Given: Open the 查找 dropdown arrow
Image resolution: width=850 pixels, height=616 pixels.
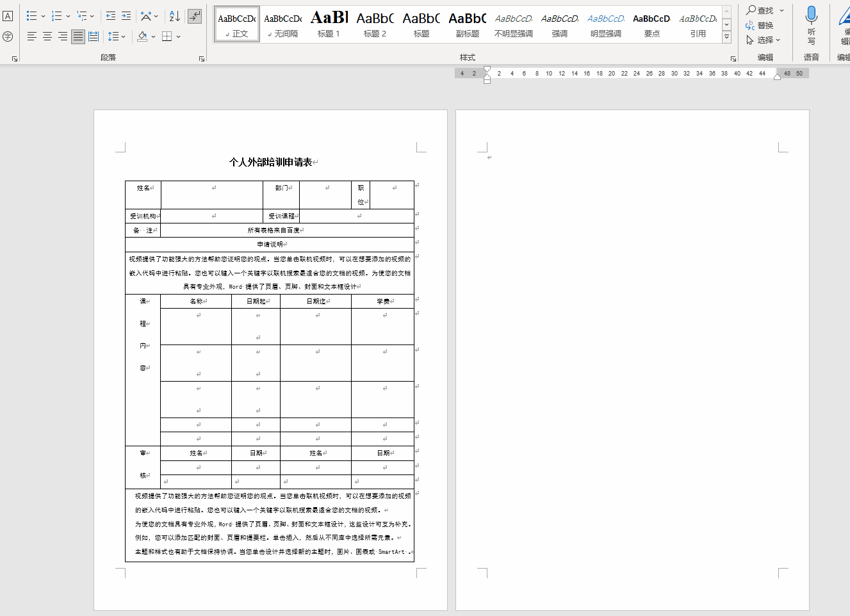Looking at the screenshot, I should point(781,10).
